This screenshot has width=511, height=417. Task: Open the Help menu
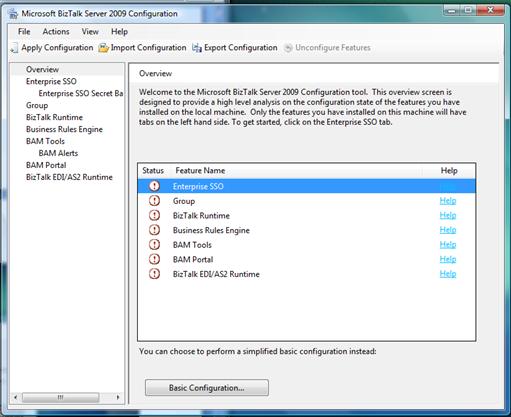tap(119, 32)
